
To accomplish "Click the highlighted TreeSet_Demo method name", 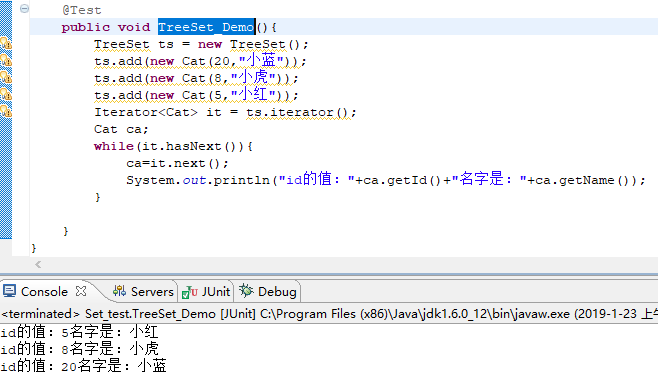I will [206, 27].
